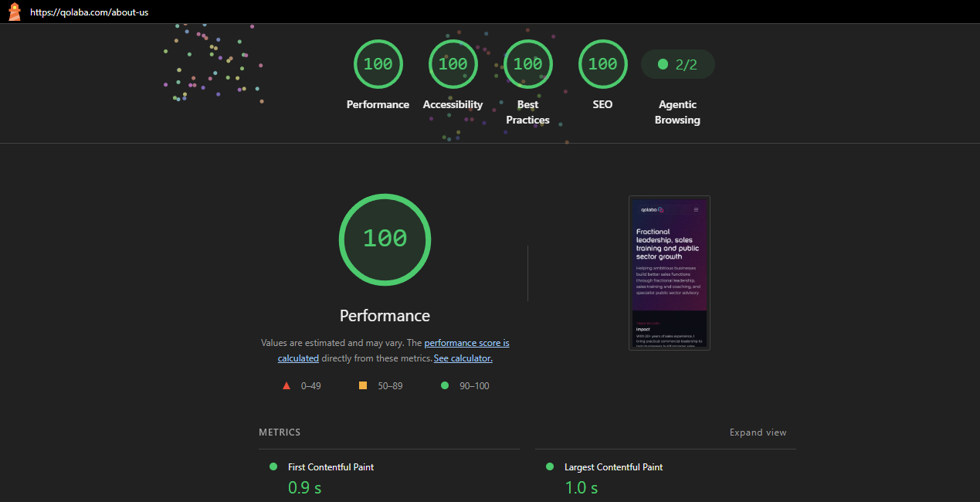Click the Largest Contentful Paint label
The height and width of the screenshot is (502, 980).
click(613, 467)
